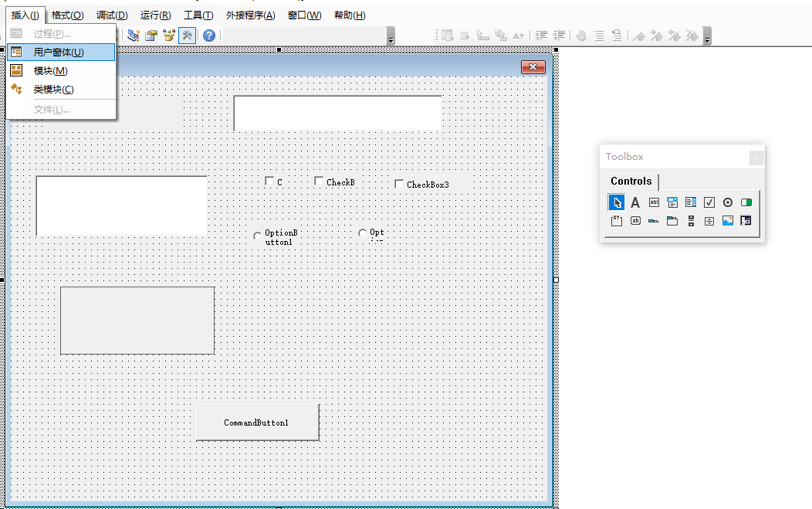The width and height of the screenshot is (812, 509).
Task: Pick the OptionButton control in Toolbox
Action: (x=728, y=202)
